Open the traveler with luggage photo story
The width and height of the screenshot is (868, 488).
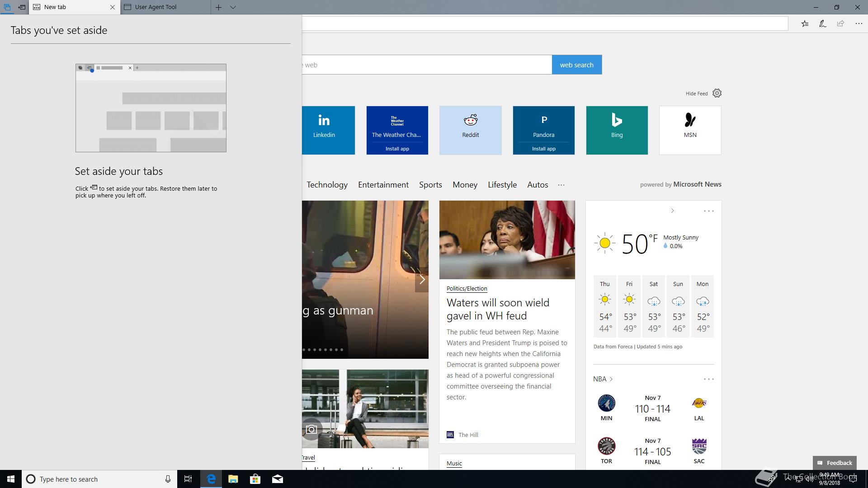point(365,409)
